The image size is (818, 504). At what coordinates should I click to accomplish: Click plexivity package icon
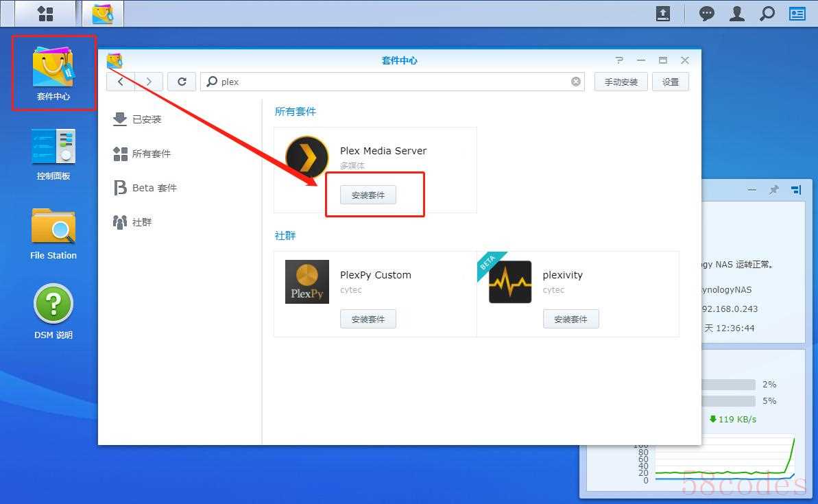click(510, 282)
